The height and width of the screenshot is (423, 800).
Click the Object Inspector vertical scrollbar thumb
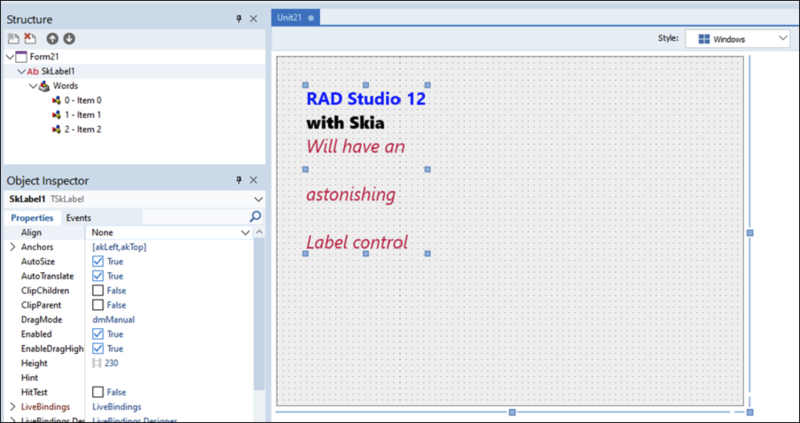point(259,314)
